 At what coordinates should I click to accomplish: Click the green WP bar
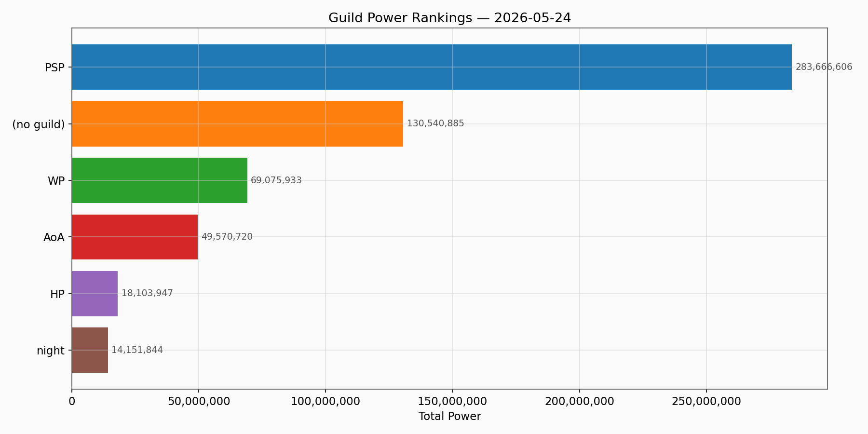pyautogui.click(x=160, y=180)
